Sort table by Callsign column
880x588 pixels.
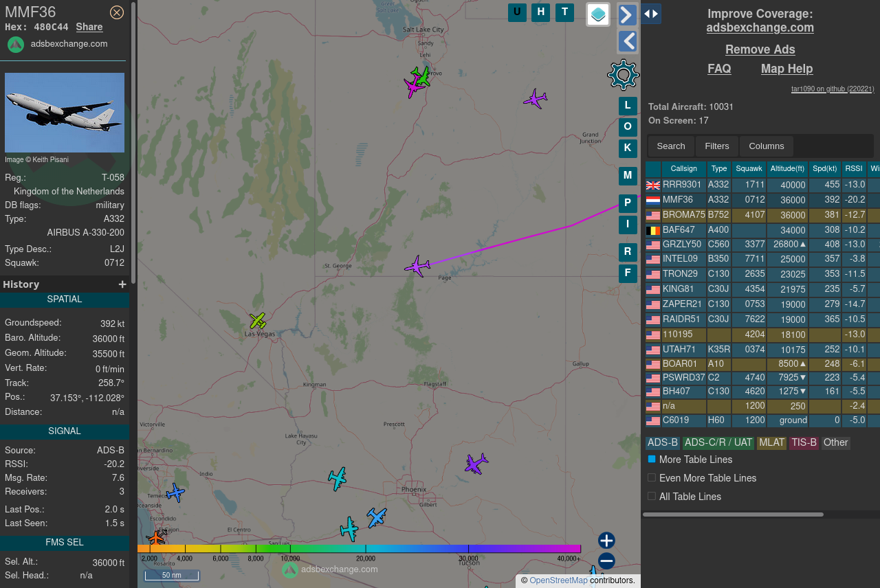[684, 169]
